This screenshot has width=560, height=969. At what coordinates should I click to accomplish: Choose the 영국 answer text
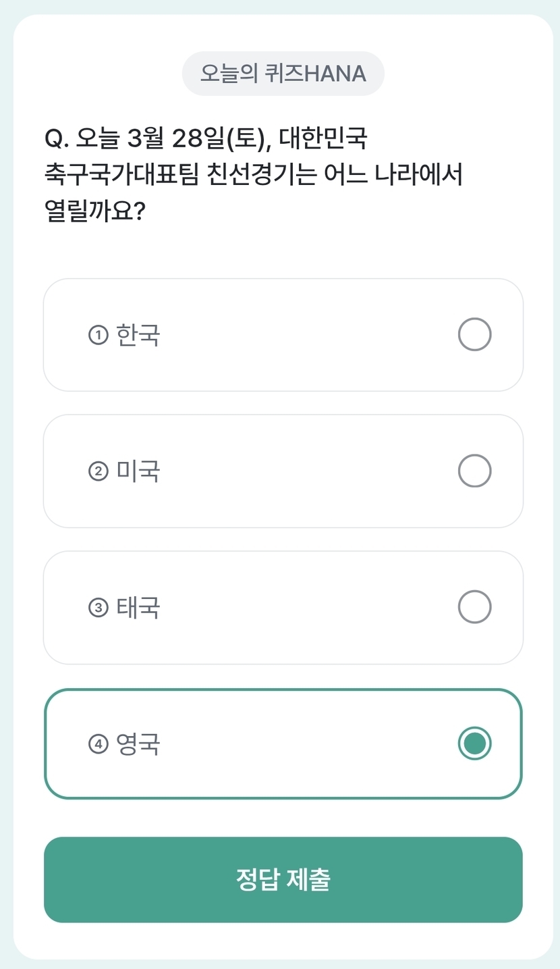[x=138, y=744]
